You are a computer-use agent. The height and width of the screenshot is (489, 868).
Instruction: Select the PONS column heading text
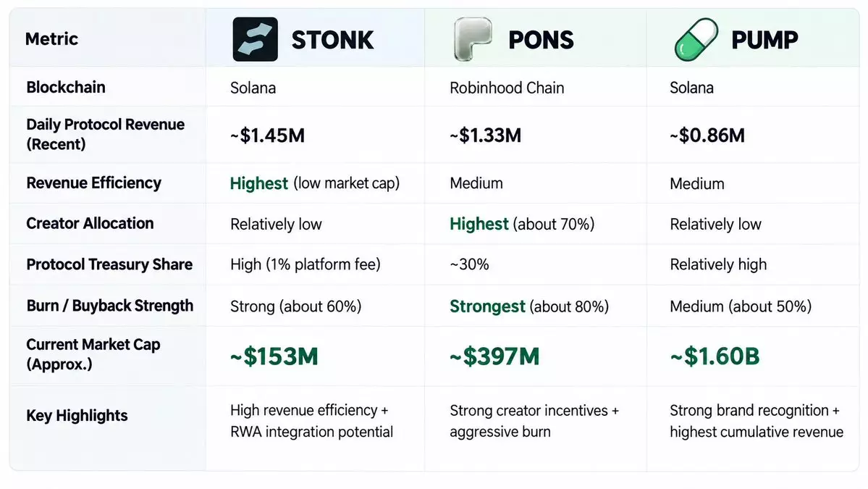point(541,40)
